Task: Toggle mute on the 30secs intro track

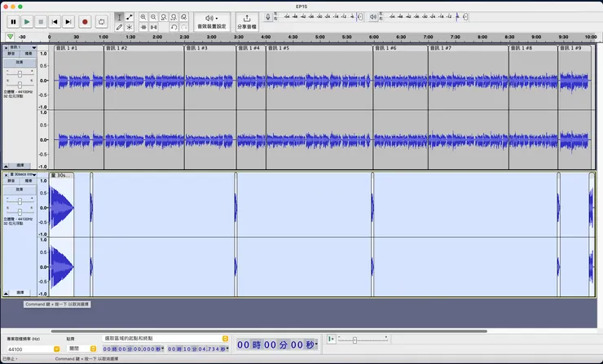Action: pos(11,181)
